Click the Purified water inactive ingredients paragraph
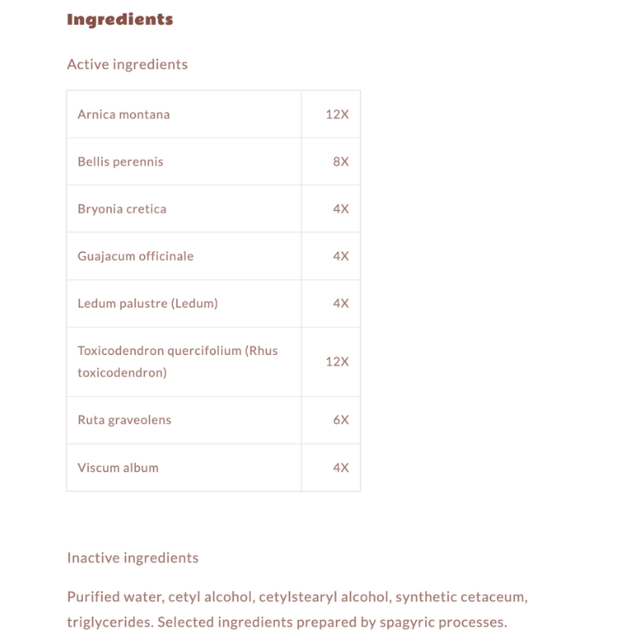This screenshot has height=644, width=644. 297,609
